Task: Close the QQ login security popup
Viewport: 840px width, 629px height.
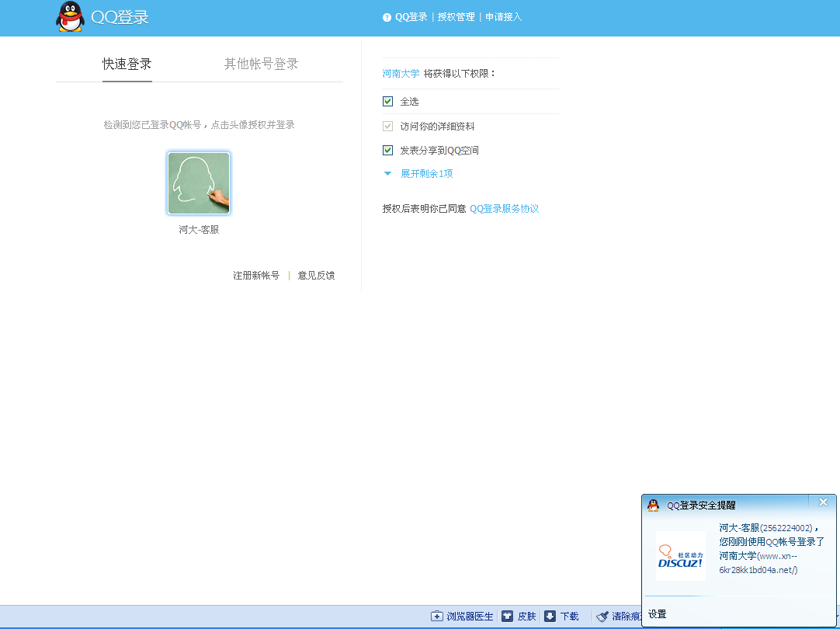Action: tap(823, 502)
